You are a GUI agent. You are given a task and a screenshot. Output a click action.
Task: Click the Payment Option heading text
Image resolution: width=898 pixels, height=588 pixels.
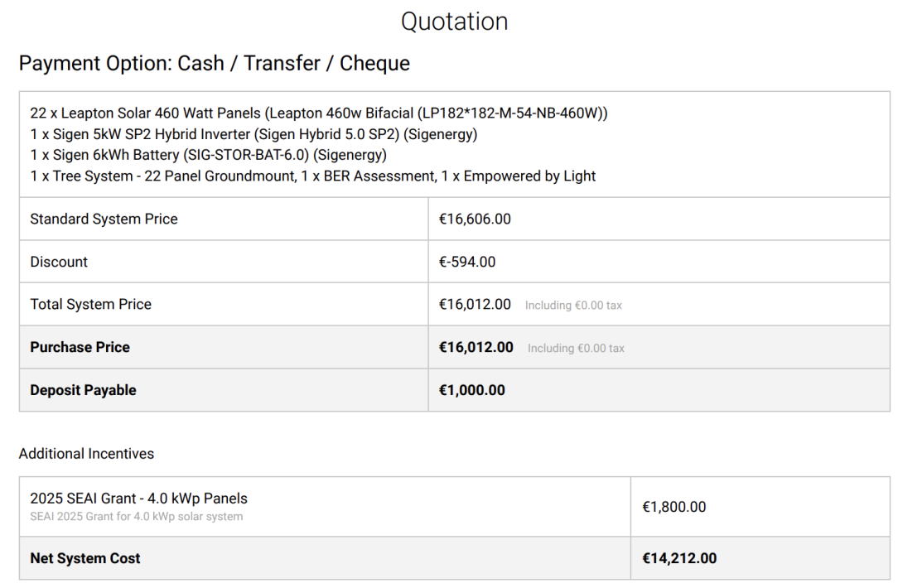tap(214, 63)
